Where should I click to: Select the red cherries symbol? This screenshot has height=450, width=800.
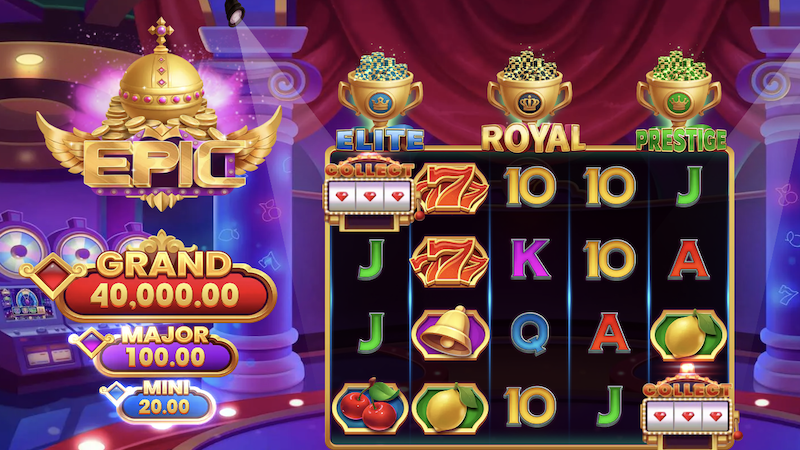tap(370, 406)
